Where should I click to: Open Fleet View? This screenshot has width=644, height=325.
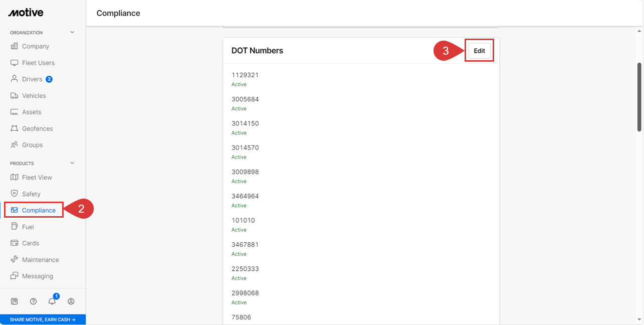pos(36,177)
